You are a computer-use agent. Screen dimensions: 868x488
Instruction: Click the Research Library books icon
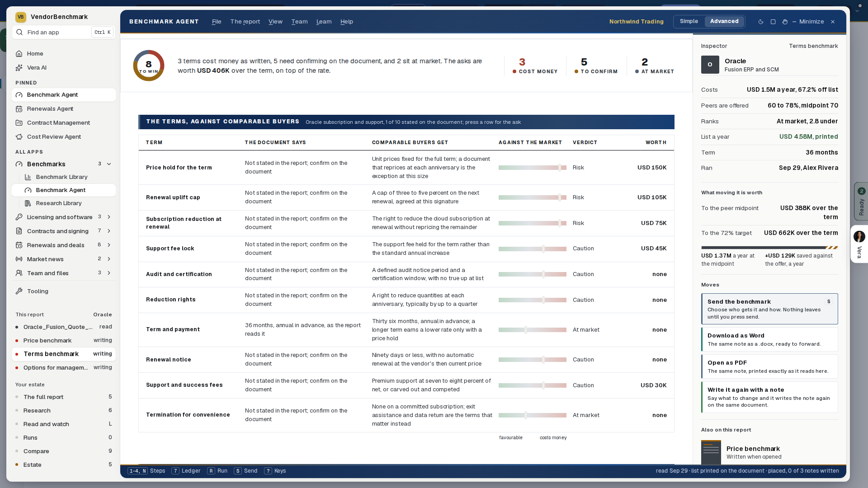click(x=28, y=203)
